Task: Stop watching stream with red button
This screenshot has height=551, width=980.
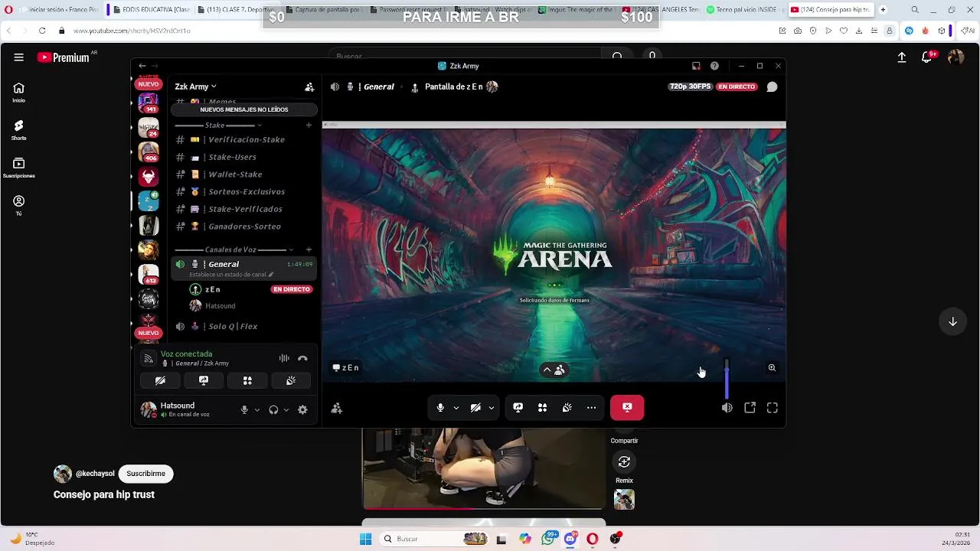Action: point(627,407)
